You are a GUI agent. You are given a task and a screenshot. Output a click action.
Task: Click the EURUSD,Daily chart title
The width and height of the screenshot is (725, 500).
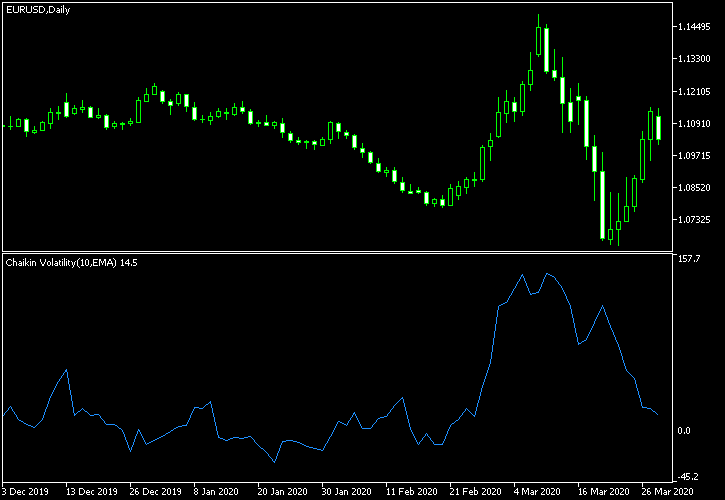click(x=38, y=10)
